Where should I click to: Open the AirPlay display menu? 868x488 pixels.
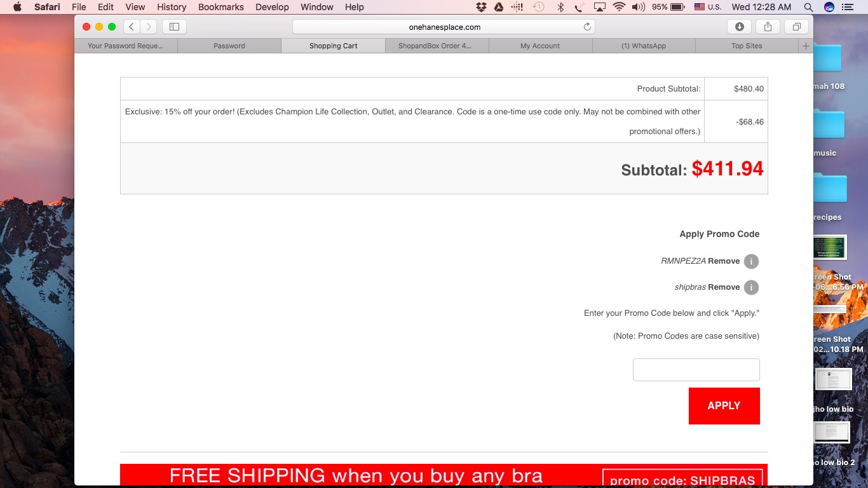tap(599, 7)
